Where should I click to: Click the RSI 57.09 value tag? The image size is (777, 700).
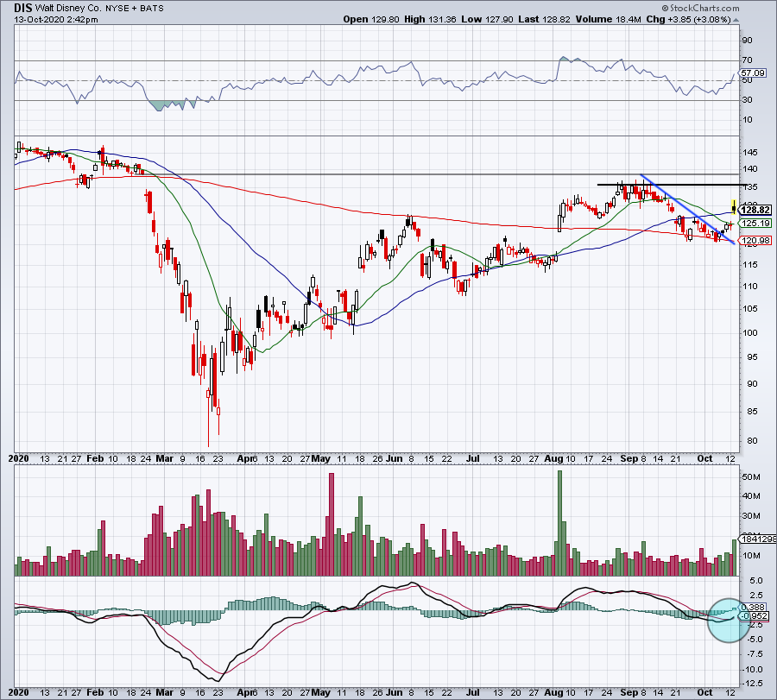pos(753,73)
